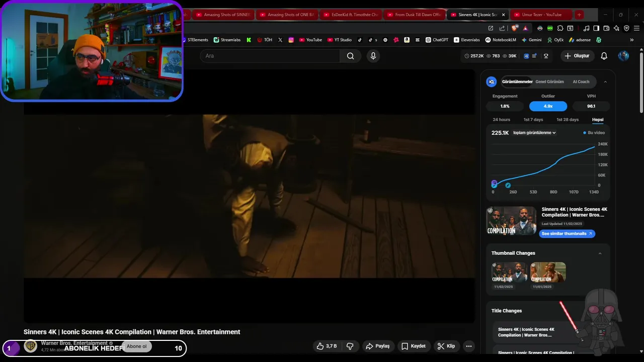Click video player area
This screenshot has height=362, width=644.
(249, 196)
